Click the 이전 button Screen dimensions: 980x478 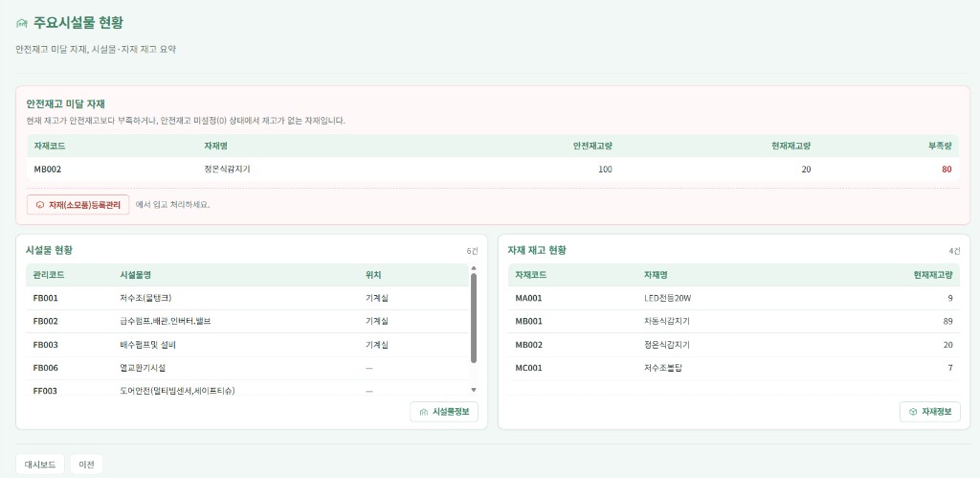point(86,465)
